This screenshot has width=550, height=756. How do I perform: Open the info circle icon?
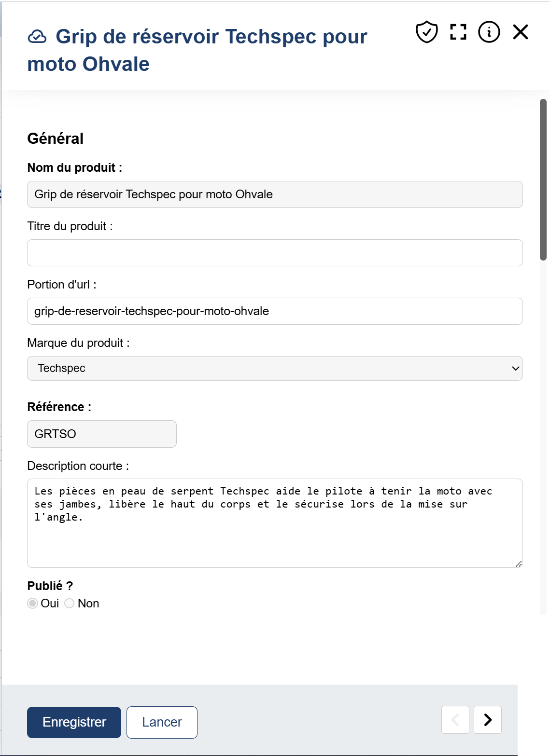click(489, 32)
